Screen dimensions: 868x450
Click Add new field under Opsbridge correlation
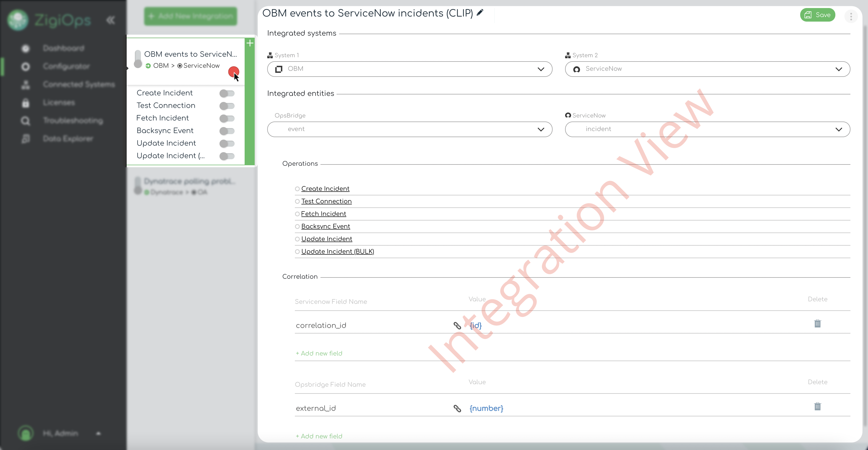(319, 436)
